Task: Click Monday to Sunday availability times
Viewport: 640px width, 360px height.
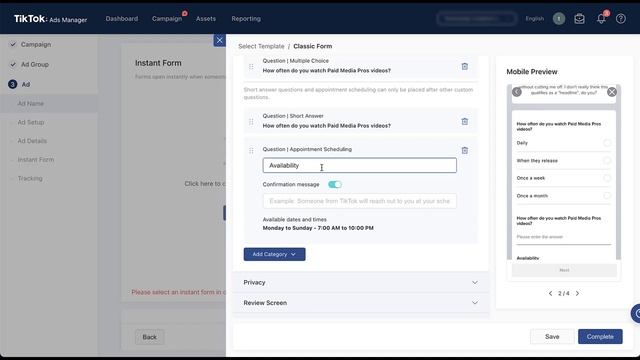Action: coord(318,228)
